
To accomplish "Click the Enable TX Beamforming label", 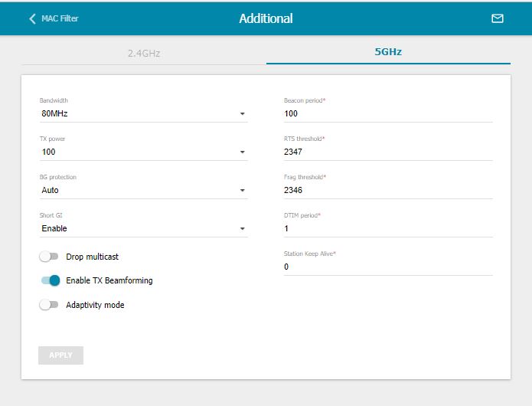I will click(109, 280).
